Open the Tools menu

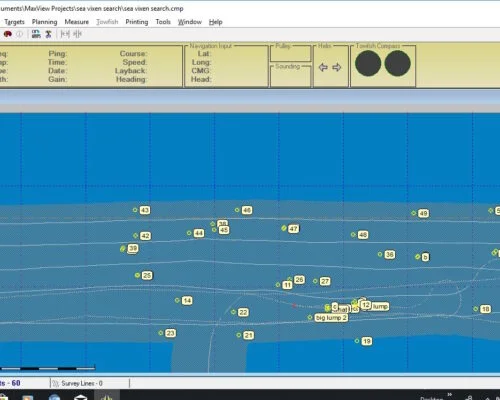click(163, 22)
